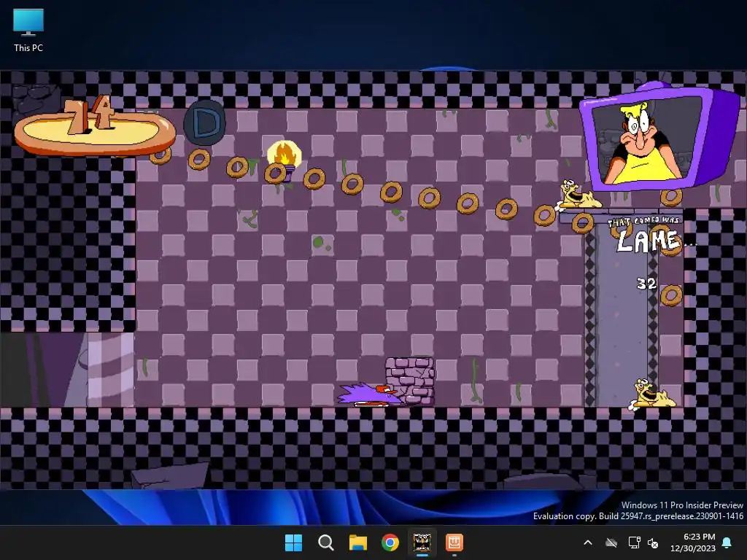The height and width of the screenshot is (560, 747).
Task: Show hidden system tray icons
Action: coord(588,542)
